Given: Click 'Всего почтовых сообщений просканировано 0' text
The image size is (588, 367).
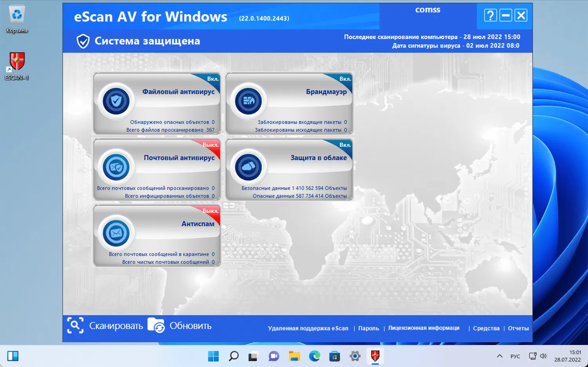Looking at the screenshot, I should pyautogui.click(x=156, y=188).
